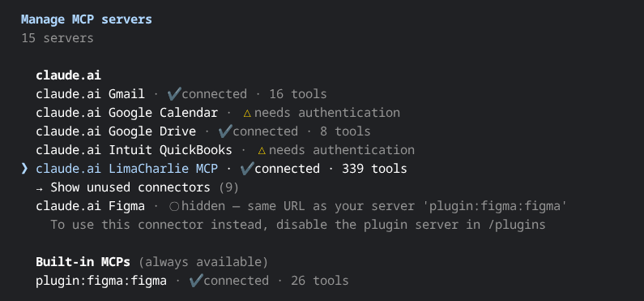This screenshot has width=644, height=301.
Task: Click 'needs authentication' on the Google Calendar row
Action: click(x=327, y=113)
